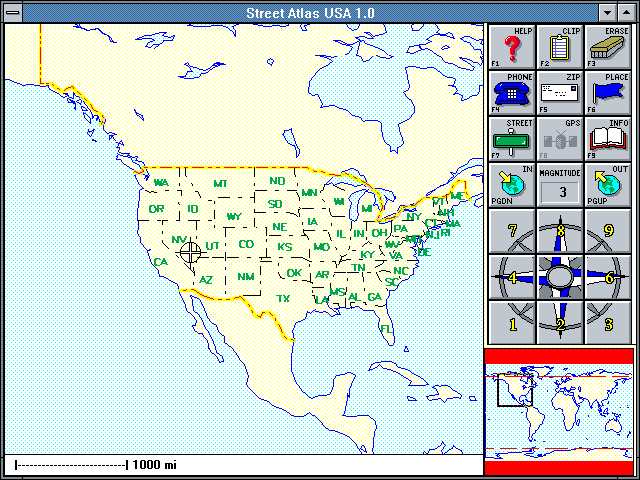Screen dimensions: 640x480
Task: Open the Info book icon
Action: (x=608, y=139)
